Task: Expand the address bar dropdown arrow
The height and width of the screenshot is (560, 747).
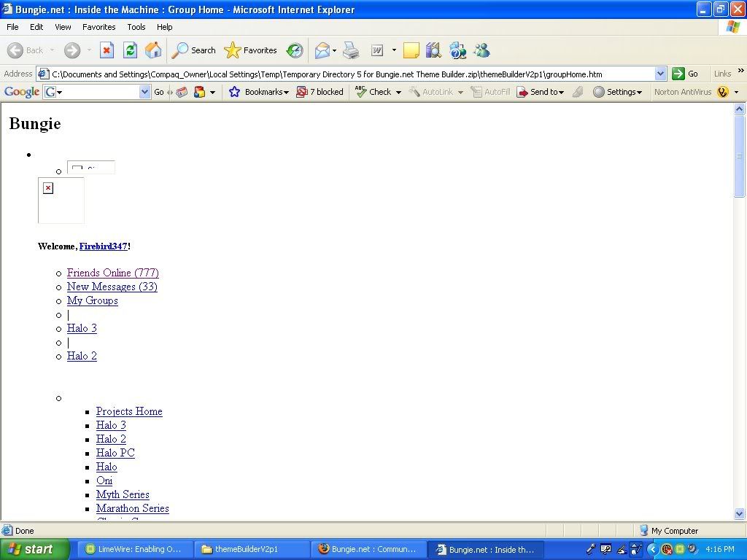Action: point(660,74)
